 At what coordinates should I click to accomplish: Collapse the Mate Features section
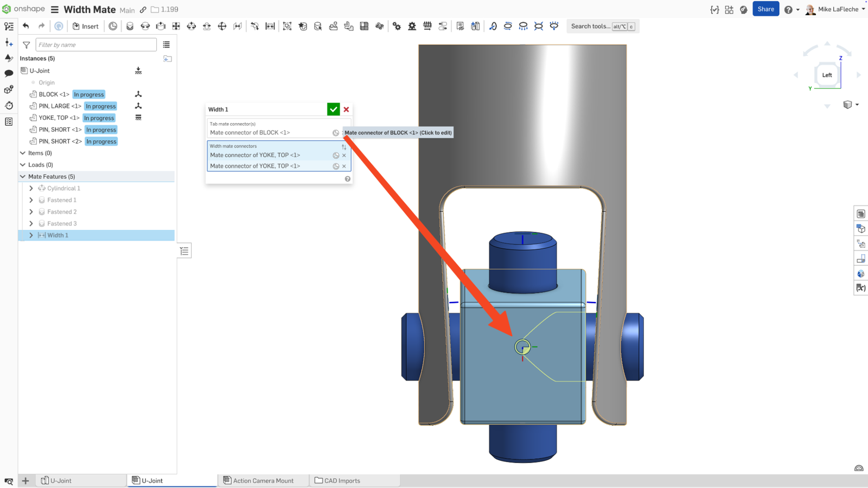click(22, 176)
